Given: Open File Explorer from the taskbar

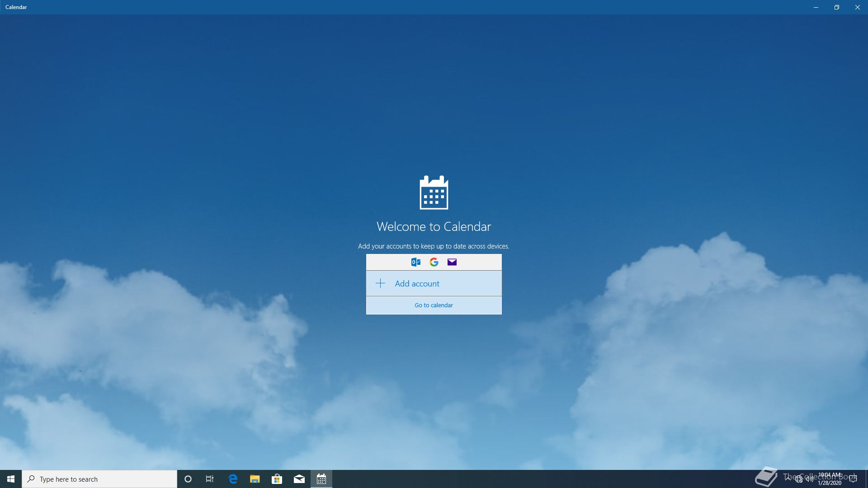Looking at the screenshot, I should point(255,479).
